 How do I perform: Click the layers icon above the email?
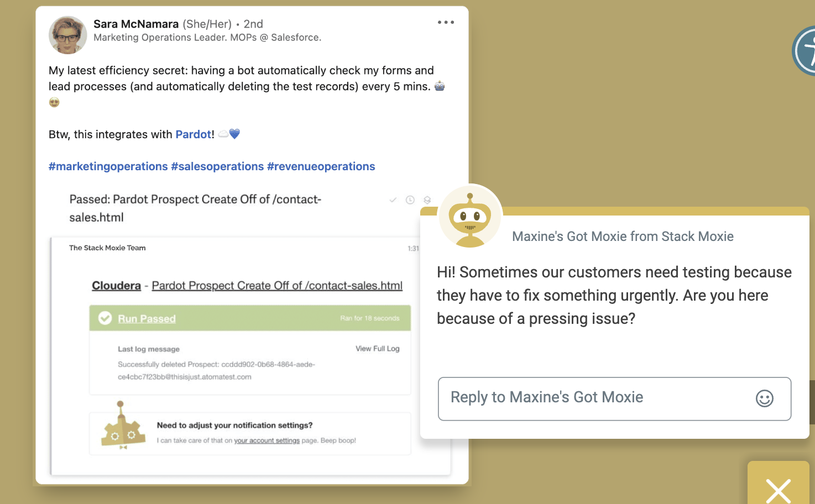(x=427, y=200)
